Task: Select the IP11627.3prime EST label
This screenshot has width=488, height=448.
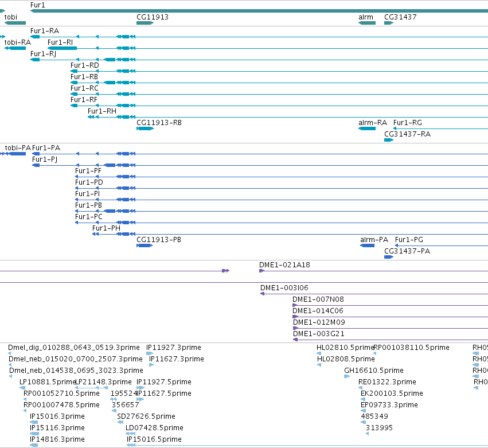Action: pyautogui.click(x=177, y=359)
